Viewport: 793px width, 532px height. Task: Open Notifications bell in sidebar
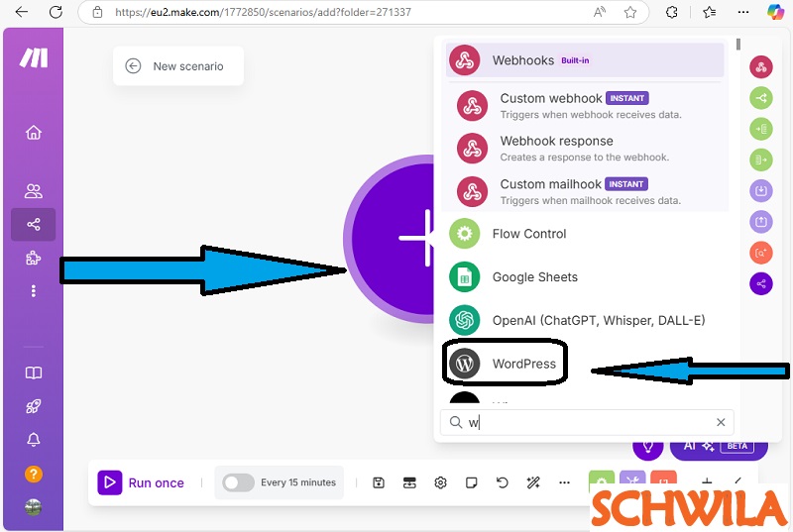[x=34, y=440]
